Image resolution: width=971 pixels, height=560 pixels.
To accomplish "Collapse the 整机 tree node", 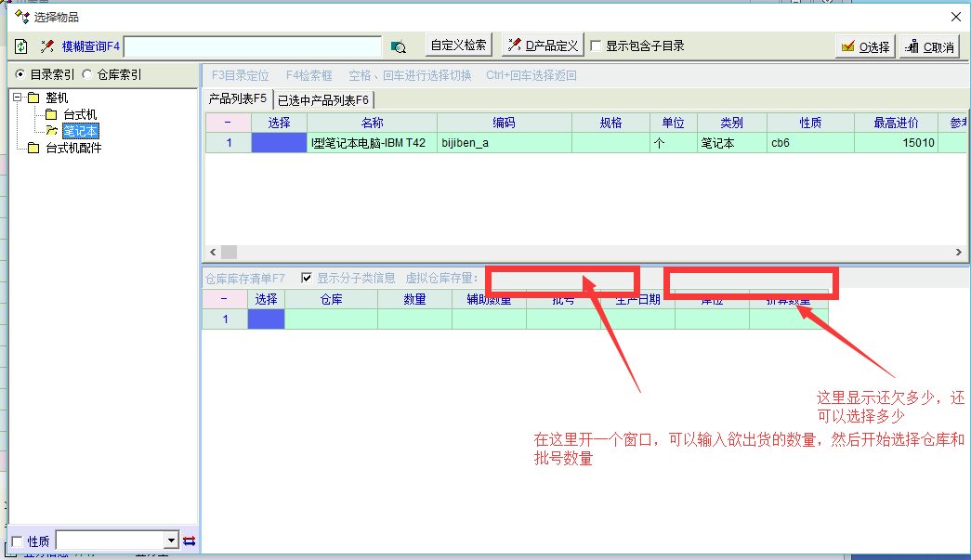I will [18, 98].
